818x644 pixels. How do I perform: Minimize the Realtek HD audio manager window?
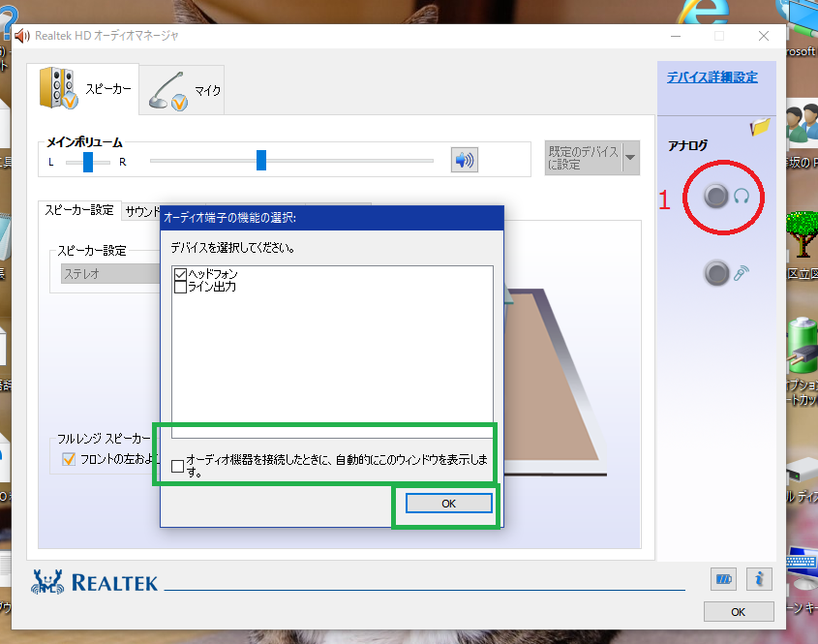[676, 36]
